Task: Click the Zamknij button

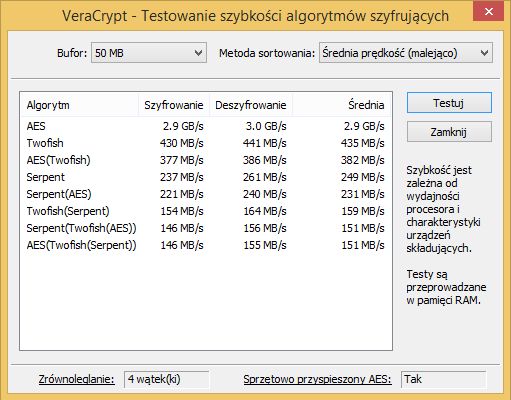Action: 449,132
